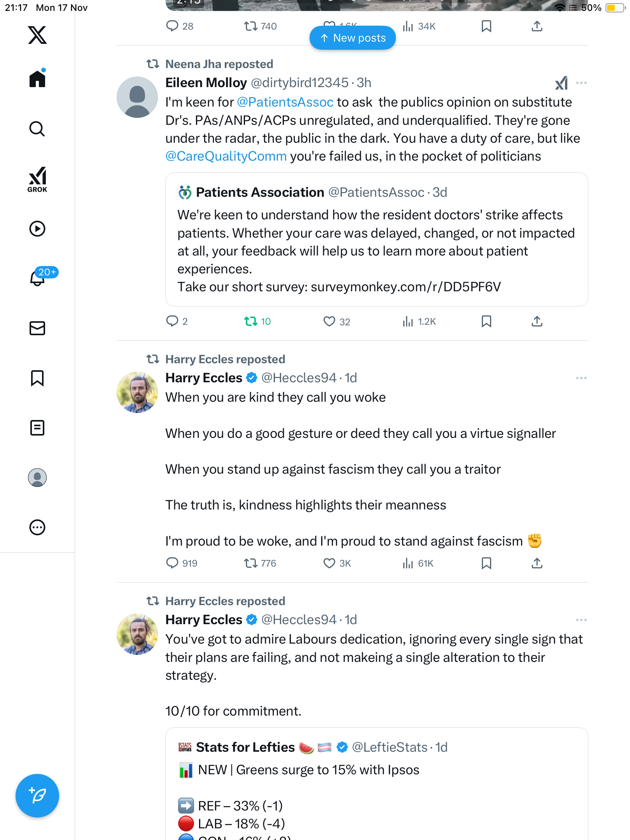The image size is (630, 840).
Task: Bookmark Eileen Molloy's post
Action: pyautogui.click(x=486, y=322)
